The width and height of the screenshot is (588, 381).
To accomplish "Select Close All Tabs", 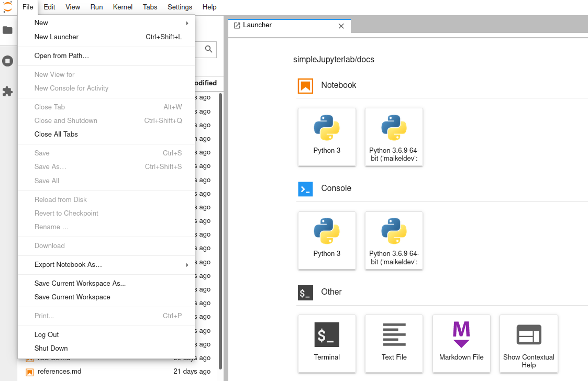I will (x=106, y=135).
